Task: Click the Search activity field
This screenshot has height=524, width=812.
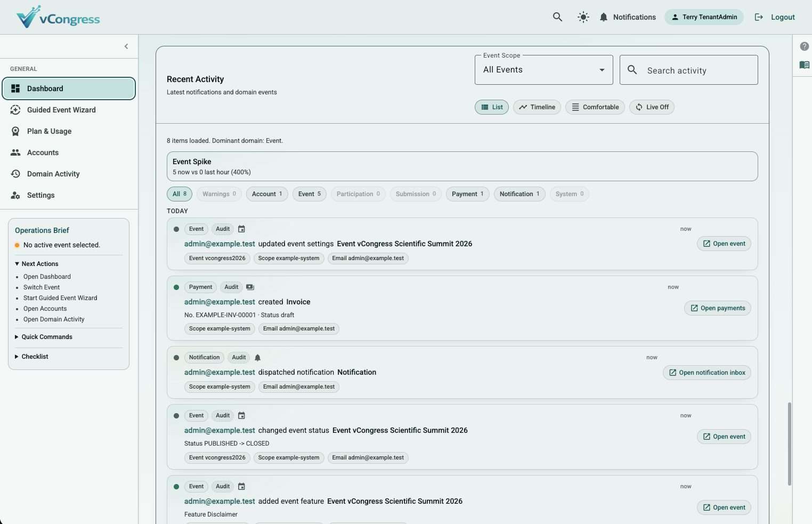Action: 689,70
